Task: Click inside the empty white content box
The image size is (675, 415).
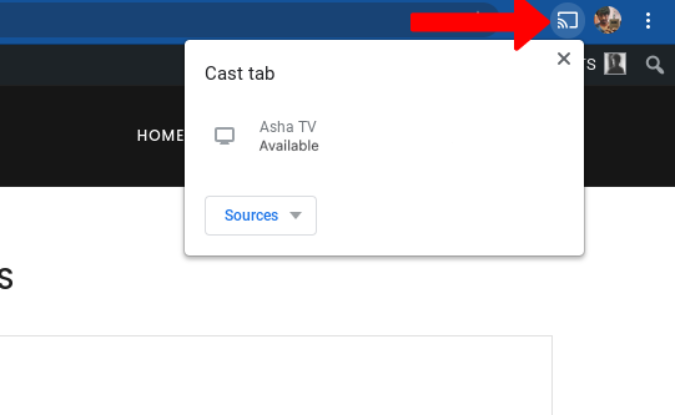Action: pyautogui.click(x=276, y=375)
